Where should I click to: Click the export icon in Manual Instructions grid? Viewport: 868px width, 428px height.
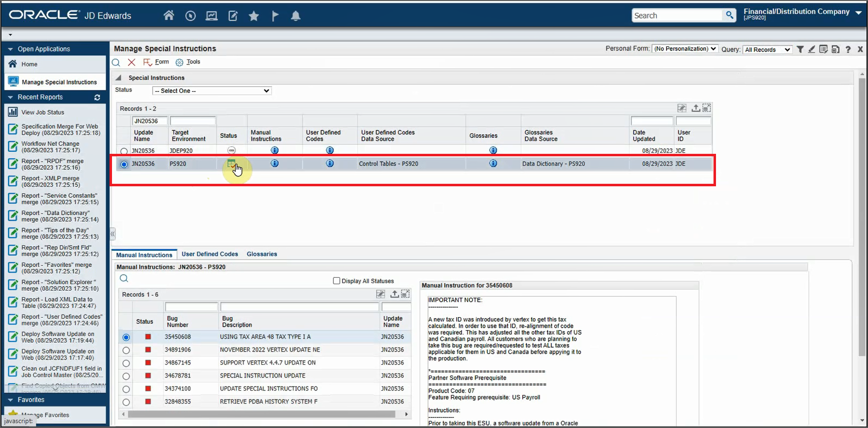pos(394,294)
